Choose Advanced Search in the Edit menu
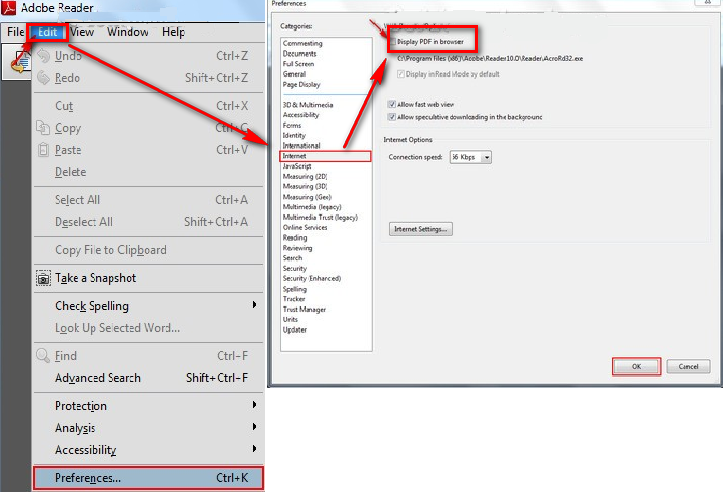725x492 pixels. point(148,378)
